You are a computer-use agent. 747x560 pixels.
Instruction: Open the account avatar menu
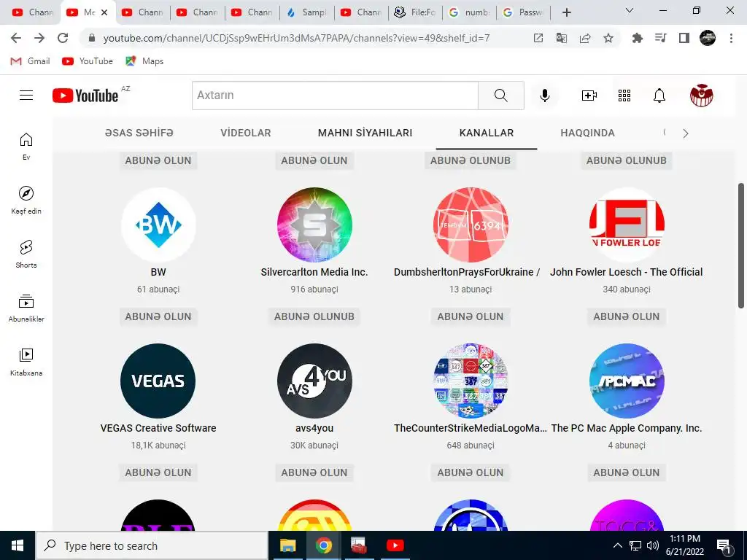tap(701, 96)
